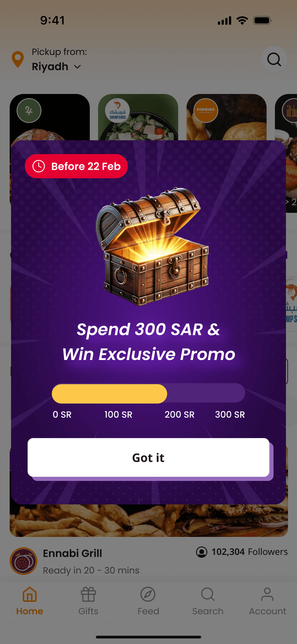The width and height of the screenshot is (297, 644).
Task: Select the Home tab
Action: click(30, 601)
